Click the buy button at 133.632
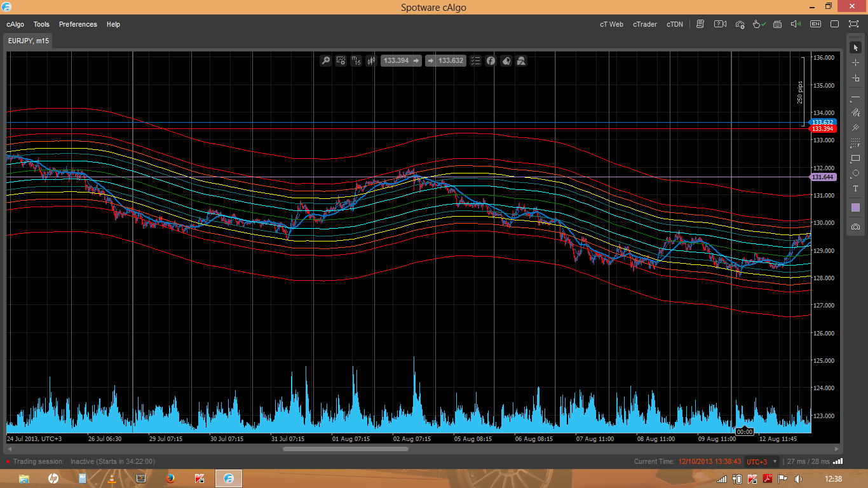Viewport: 868px width, 488px height. click(445, 61)
